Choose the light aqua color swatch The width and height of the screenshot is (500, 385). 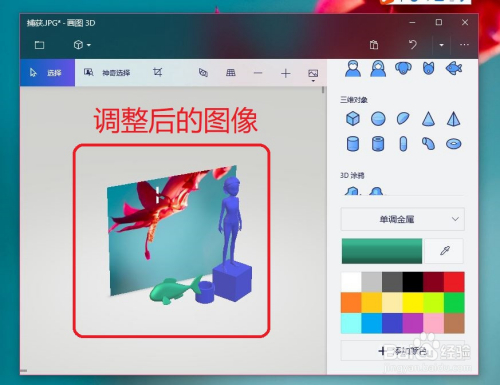click(x=351, y=323)
